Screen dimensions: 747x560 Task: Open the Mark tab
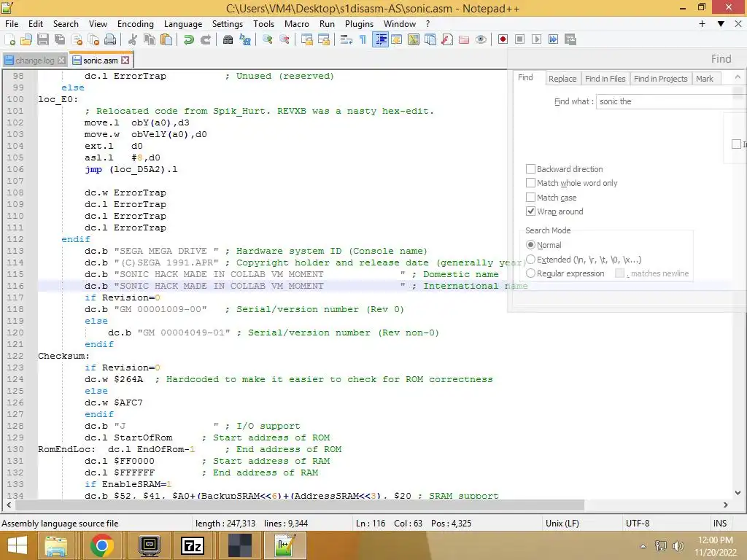[x=705, y=79]
